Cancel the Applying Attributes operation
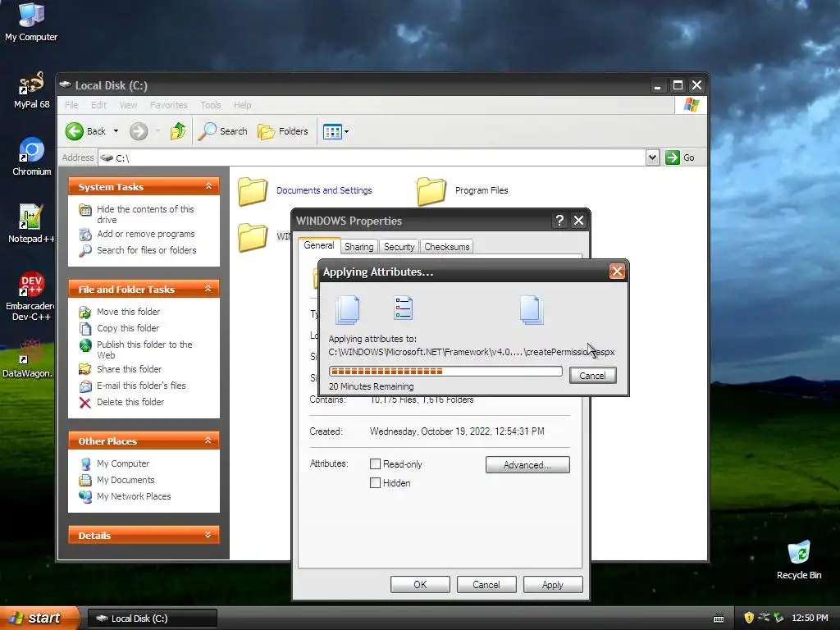This screenshot has height=630, width=840. (592, 376)
